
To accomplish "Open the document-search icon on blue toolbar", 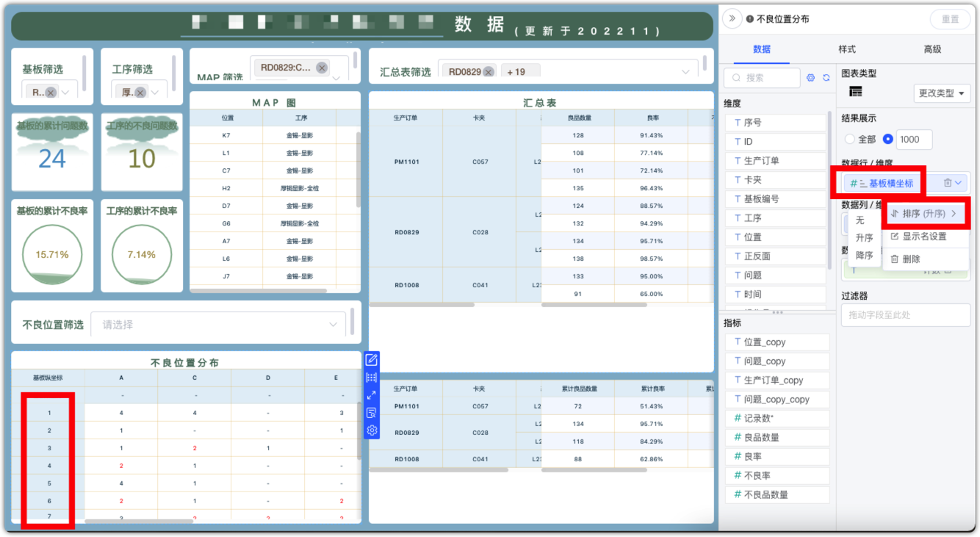I will 372,412.
